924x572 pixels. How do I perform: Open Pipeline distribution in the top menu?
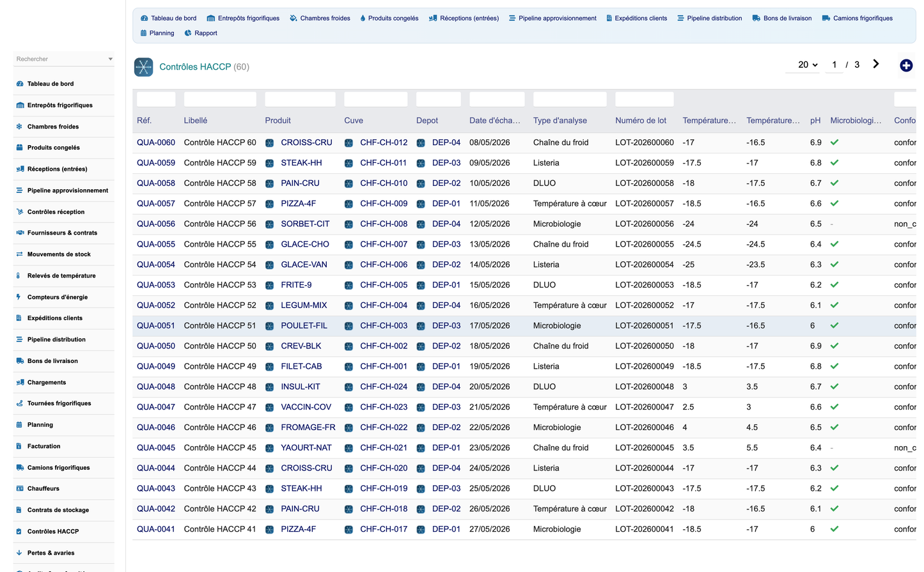710,19
